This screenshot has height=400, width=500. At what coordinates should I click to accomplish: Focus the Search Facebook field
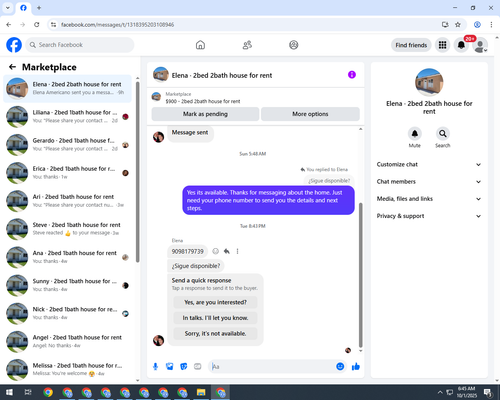pyautogui.click(x=80, y=45)
